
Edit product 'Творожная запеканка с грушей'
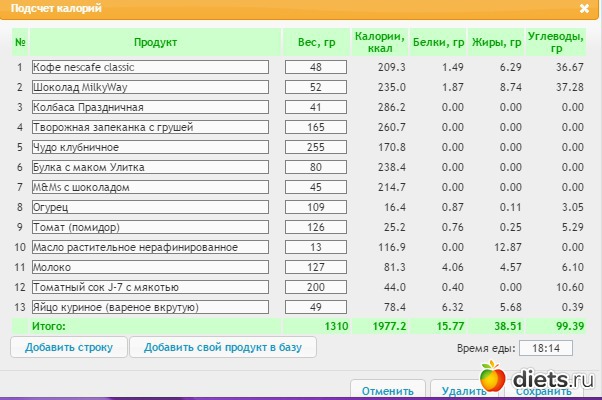tap(150, 127)
